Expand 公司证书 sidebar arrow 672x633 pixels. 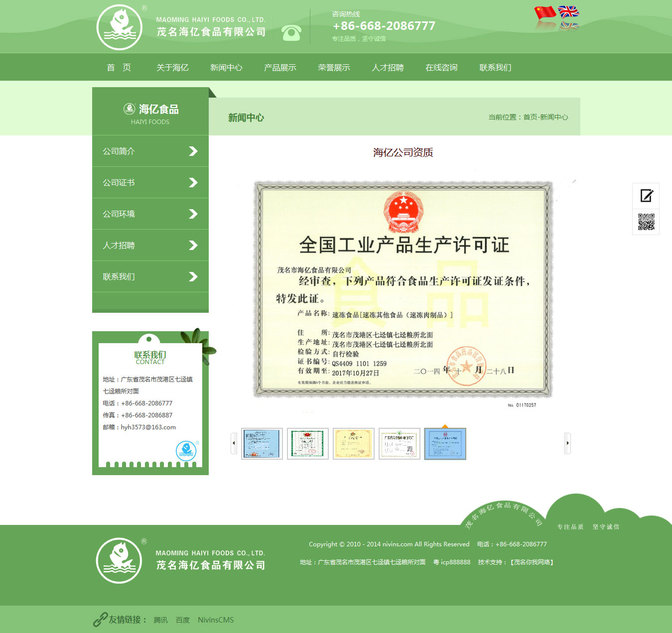[x=193, y=183]
